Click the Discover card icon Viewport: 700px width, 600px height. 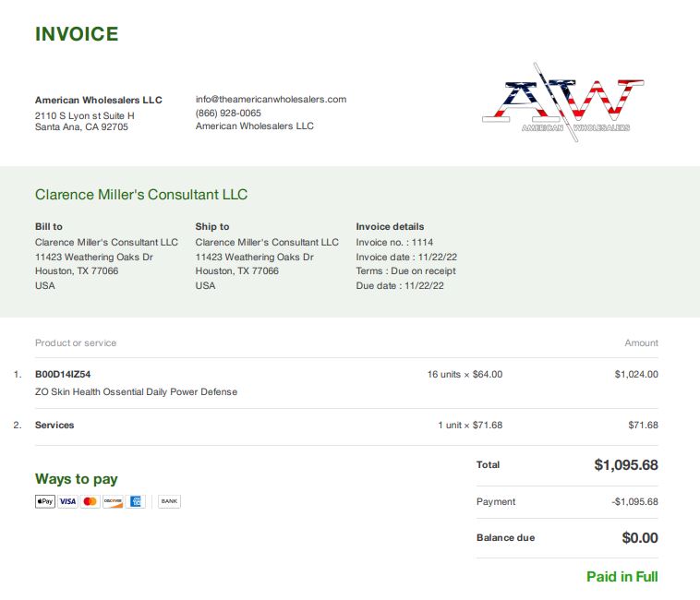(x=113, y=501)
